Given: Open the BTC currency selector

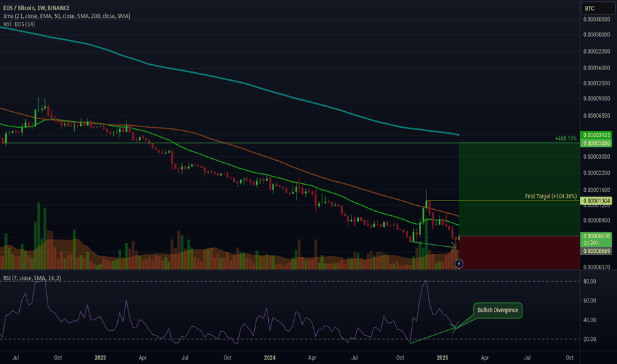Looking at the screenshot, I should tap(597, 8).
